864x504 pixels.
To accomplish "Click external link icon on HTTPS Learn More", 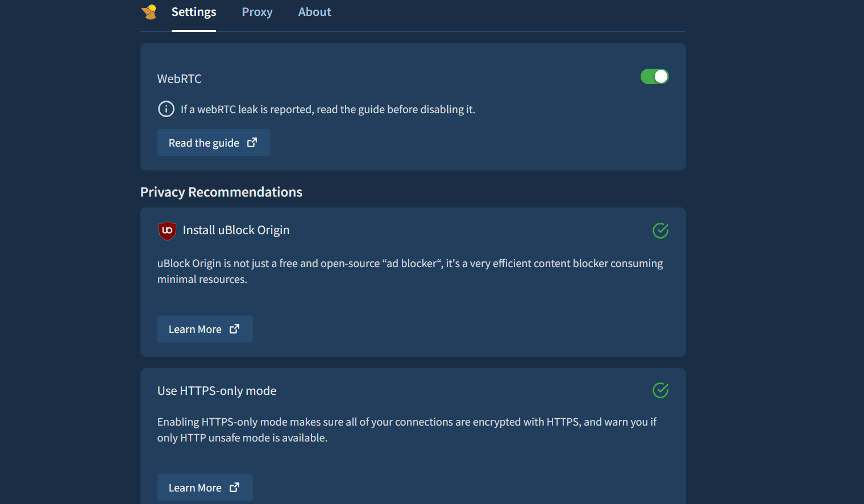I will [234, 488].
